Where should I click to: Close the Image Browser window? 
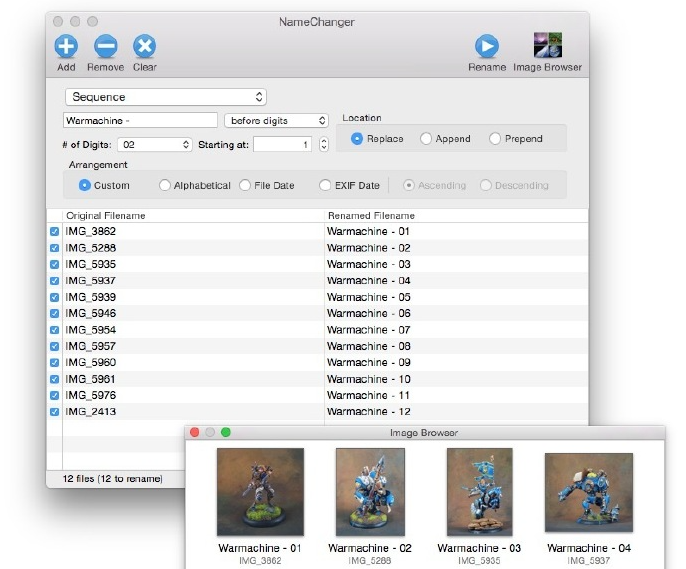tap(195, 432)
